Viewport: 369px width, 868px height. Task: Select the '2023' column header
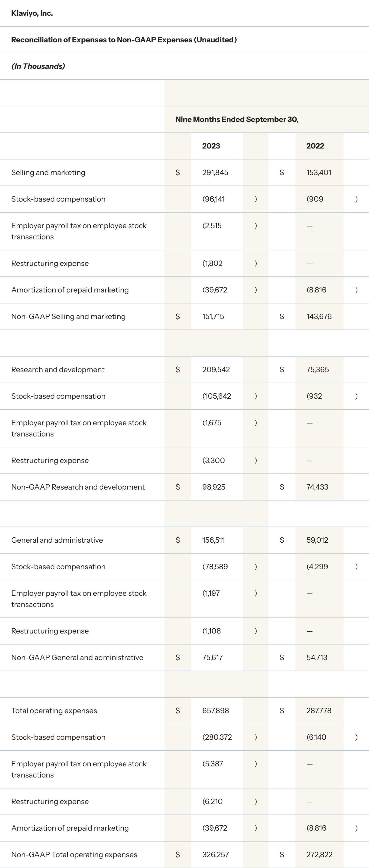point(211,146)
